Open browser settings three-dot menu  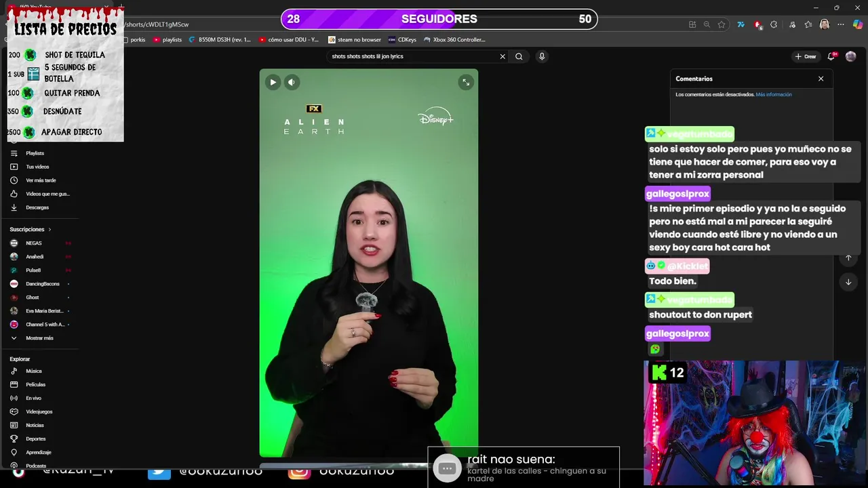(841, 24)
